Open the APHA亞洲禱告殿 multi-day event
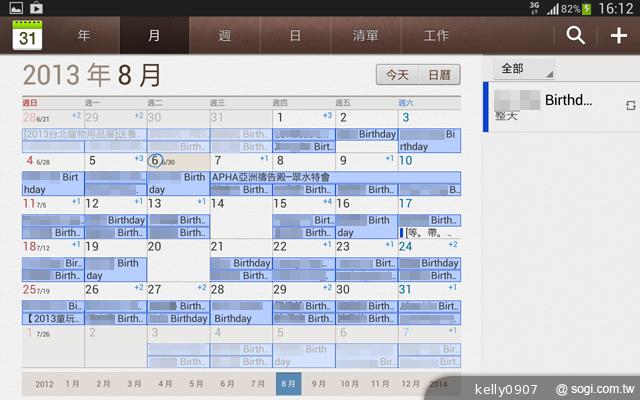The width and height of the screenshot is (640, 400). click(336, 177)
